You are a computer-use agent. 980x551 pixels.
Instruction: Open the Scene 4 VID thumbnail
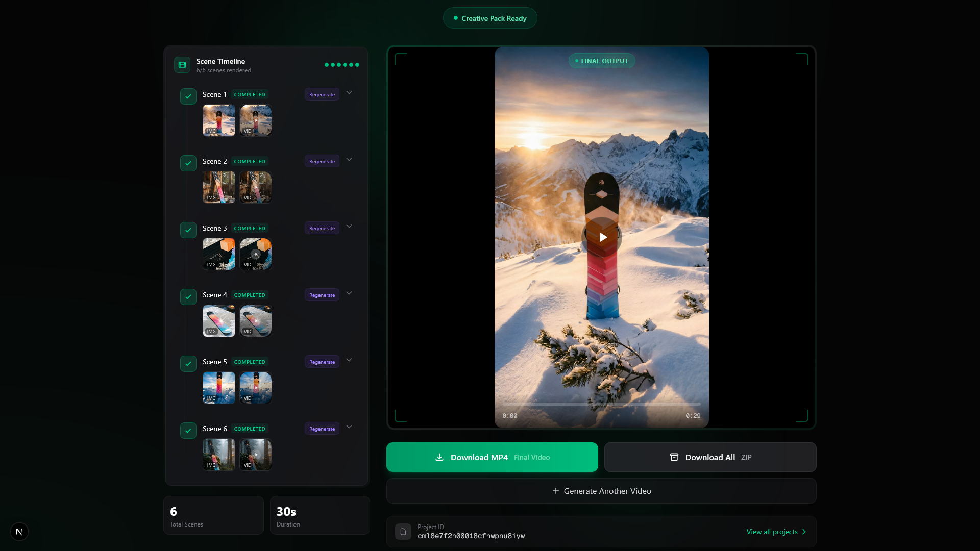pyautogui.click(x=255, y=321)
